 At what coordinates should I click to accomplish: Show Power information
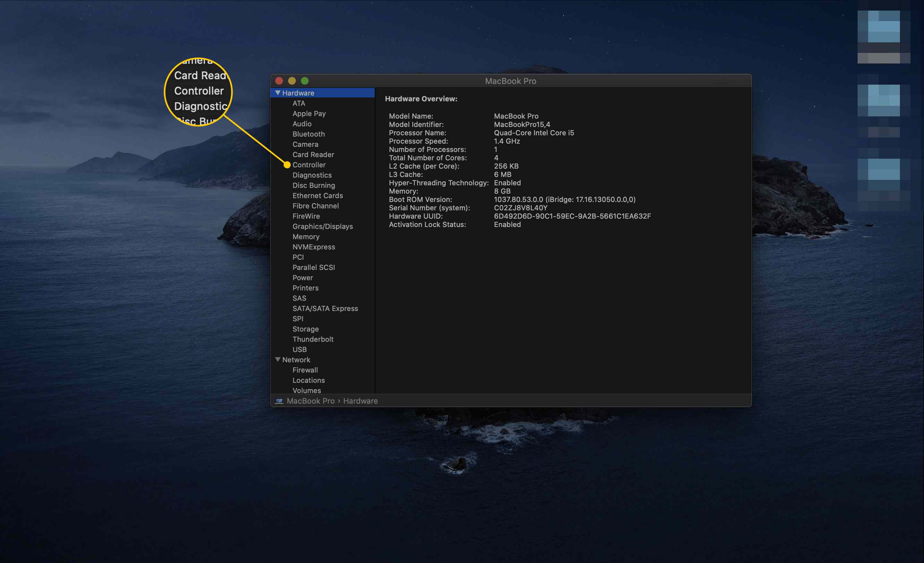303,278
